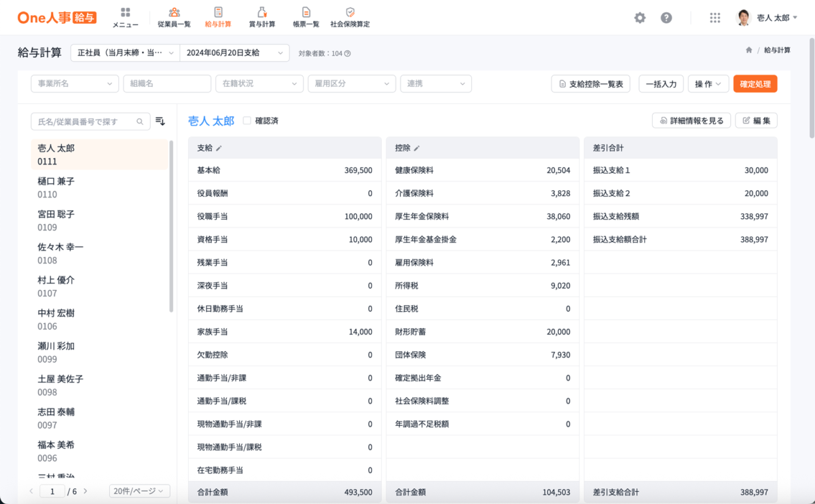
Task: Click the 差引支給合計 total 388,997
Action: click(x=755, y=492)
